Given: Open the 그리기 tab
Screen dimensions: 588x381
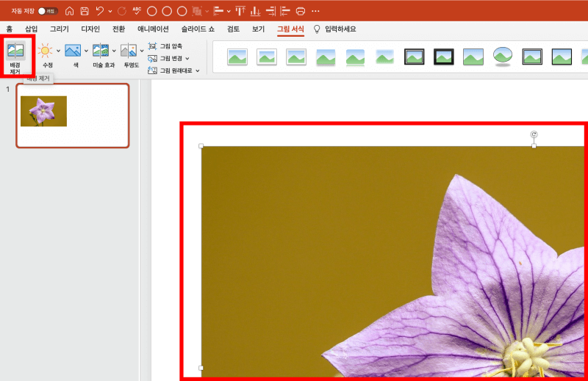Looking at the screenshot, I should 60,29.
